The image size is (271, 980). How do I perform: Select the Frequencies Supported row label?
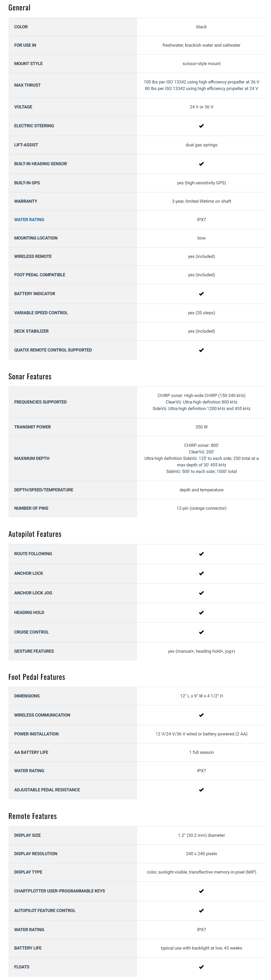point(40,402)
